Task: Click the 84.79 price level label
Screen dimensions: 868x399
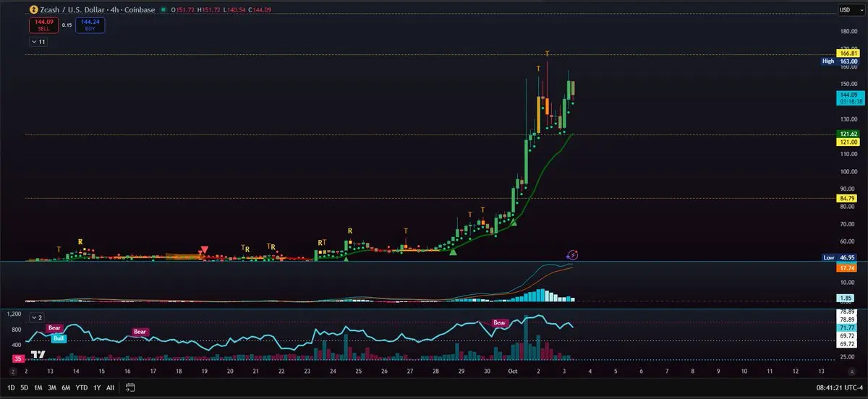Action: 848,198
